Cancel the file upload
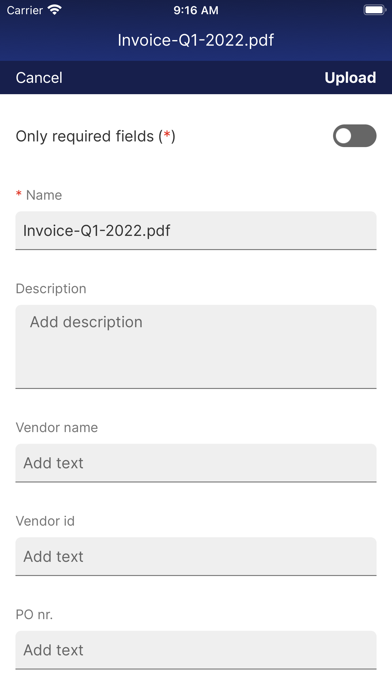The width and height of the screenshot is (392, 696). (39, 78)
